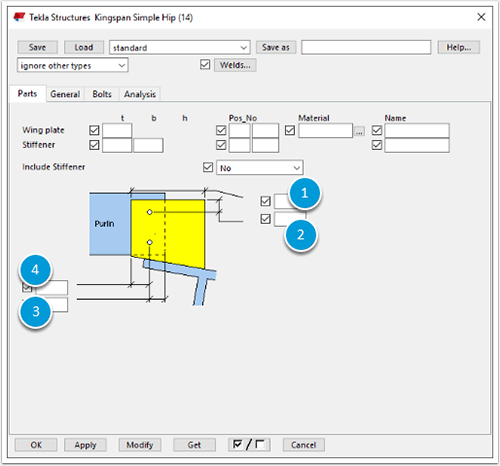Screen dimensions: 500x466
Task: Open Include Stiffener 'No' dropdown
Action: click(x=260, y=168)
